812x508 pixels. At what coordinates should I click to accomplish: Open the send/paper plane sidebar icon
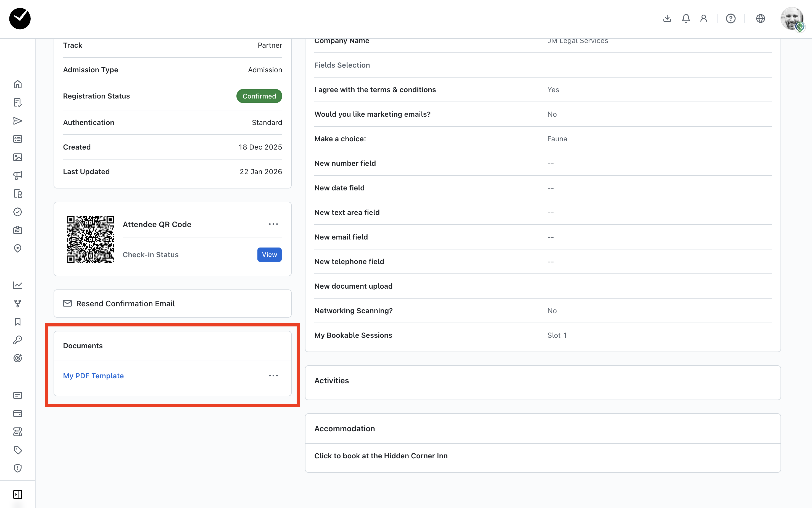(x=17, y=121)
